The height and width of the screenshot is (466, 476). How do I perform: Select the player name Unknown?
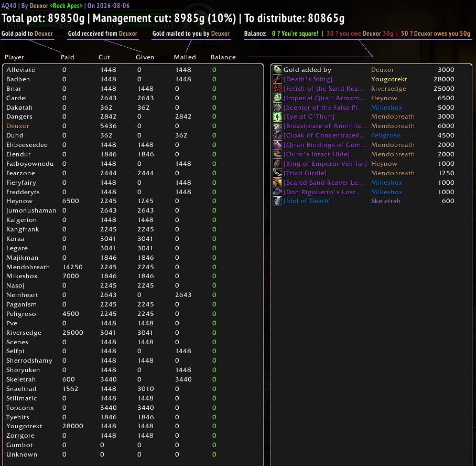(x=21, y=454)
